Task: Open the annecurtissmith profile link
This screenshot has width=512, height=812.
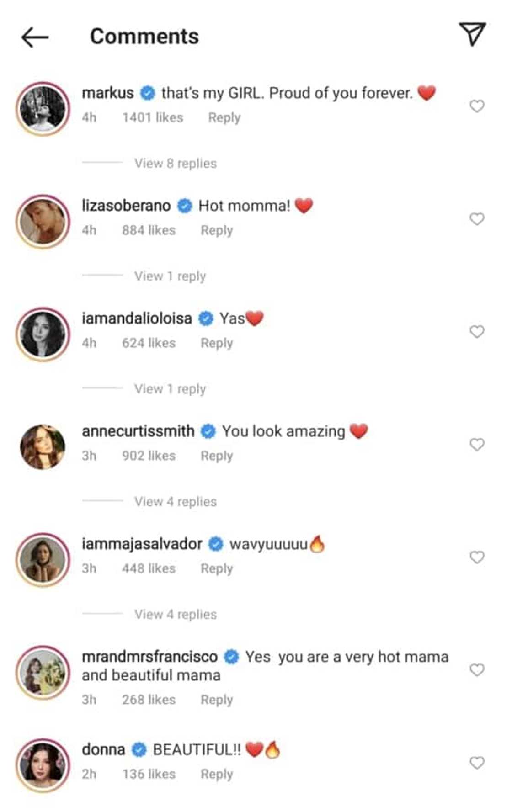Action: [x=138, y=431]
